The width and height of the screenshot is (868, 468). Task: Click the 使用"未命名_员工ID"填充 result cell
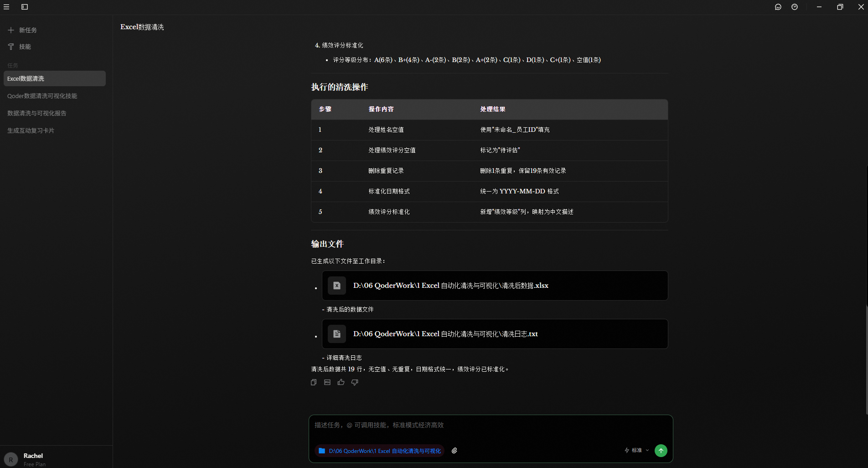pos(515,130)
